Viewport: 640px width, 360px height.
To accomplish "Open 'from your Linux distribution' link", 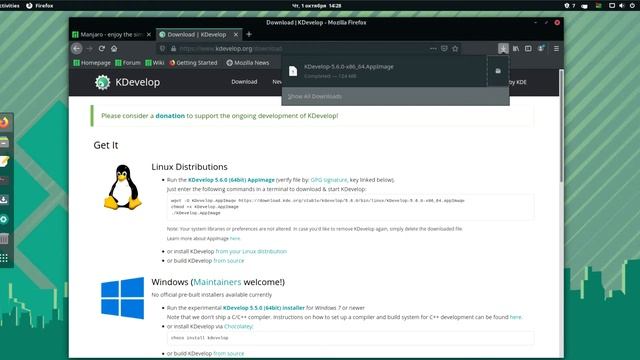I will coord(251,251).
